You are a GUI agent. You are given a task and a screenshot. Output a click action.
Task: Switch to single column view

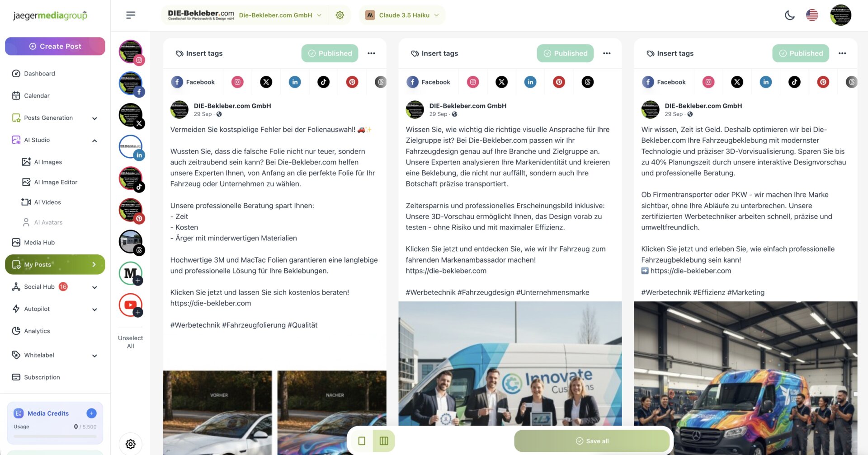pyautogui.click(x=362, y=441)
